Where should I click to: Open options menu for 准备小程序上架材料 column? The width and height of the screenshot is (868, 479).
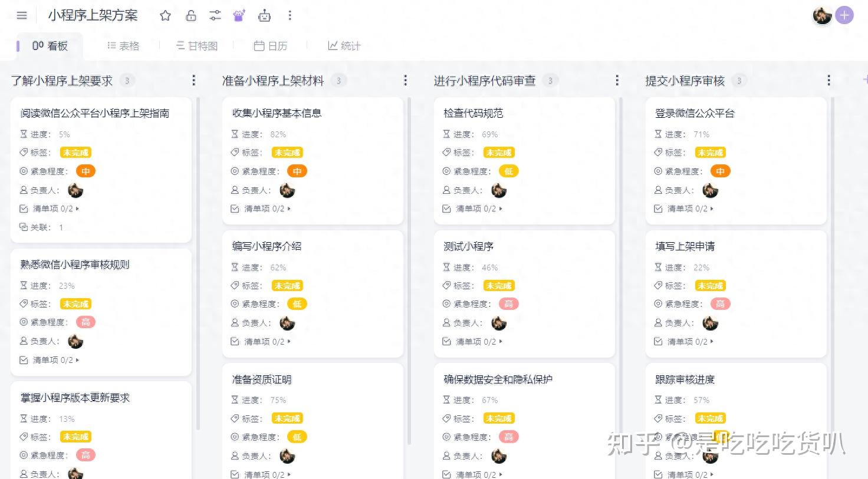[x=405, y=81]
